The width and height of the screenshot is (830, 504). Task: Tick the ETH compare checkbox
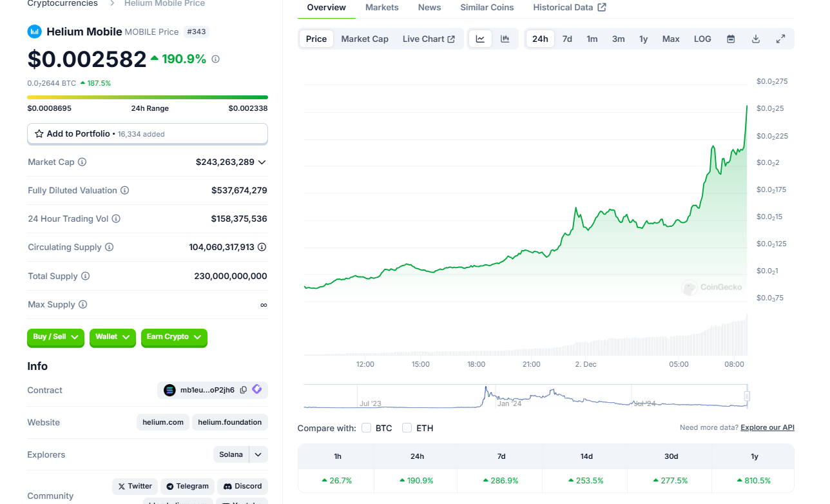[407, 428]
